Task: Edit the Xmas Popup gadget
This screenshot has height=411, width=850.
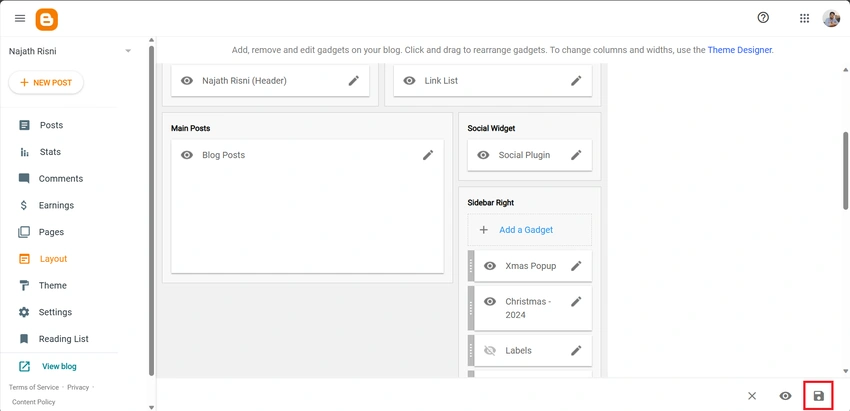Action: [576, 266]
